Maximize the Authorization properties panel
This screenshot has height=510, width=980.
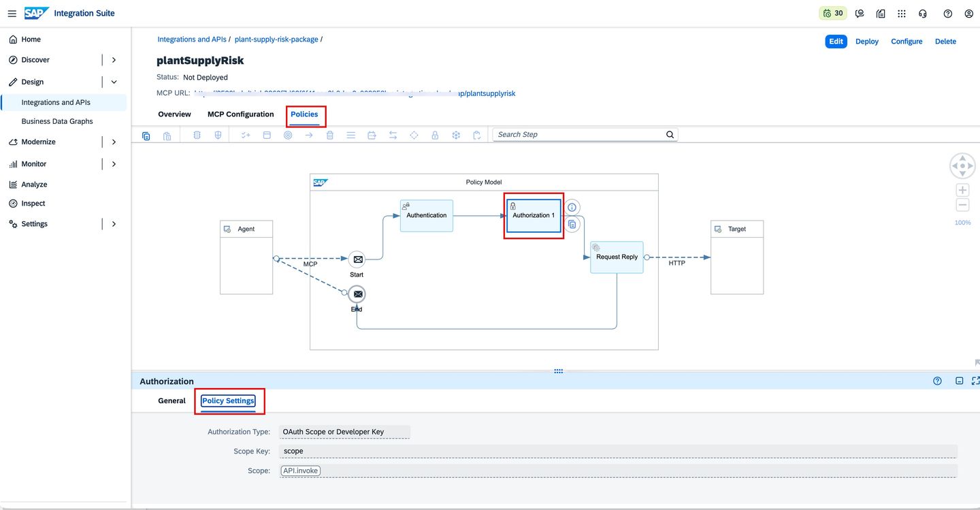point(976,381)
